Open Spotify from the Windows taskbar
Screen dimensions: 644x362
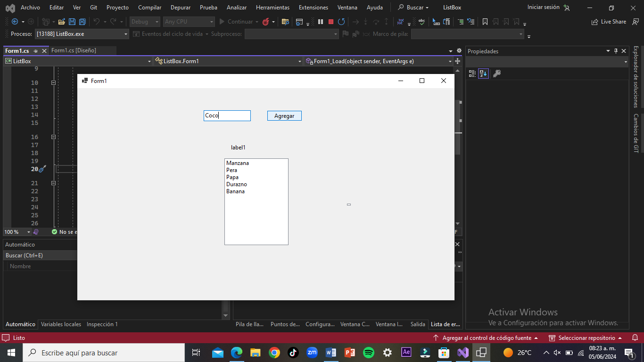tap(369, 353)
